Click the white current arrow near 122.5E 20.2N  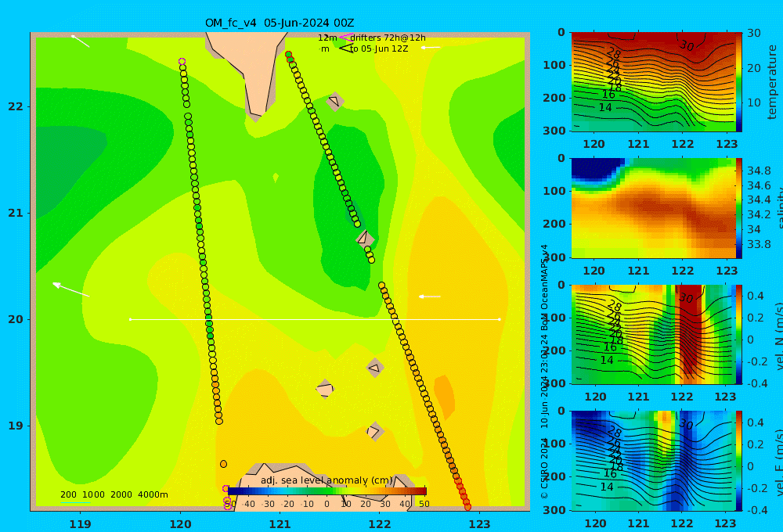coord(429,297)
